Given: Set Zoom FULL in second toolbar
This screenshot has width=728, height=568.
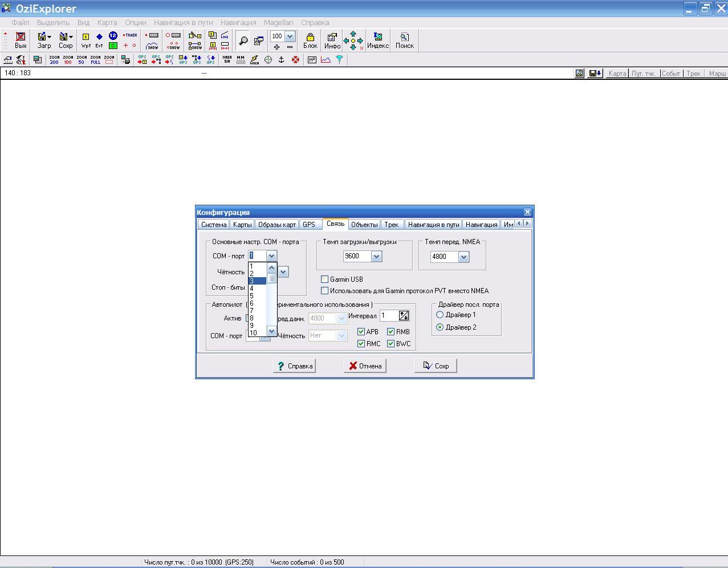Looking at the screenshot, I should [95, 59].
